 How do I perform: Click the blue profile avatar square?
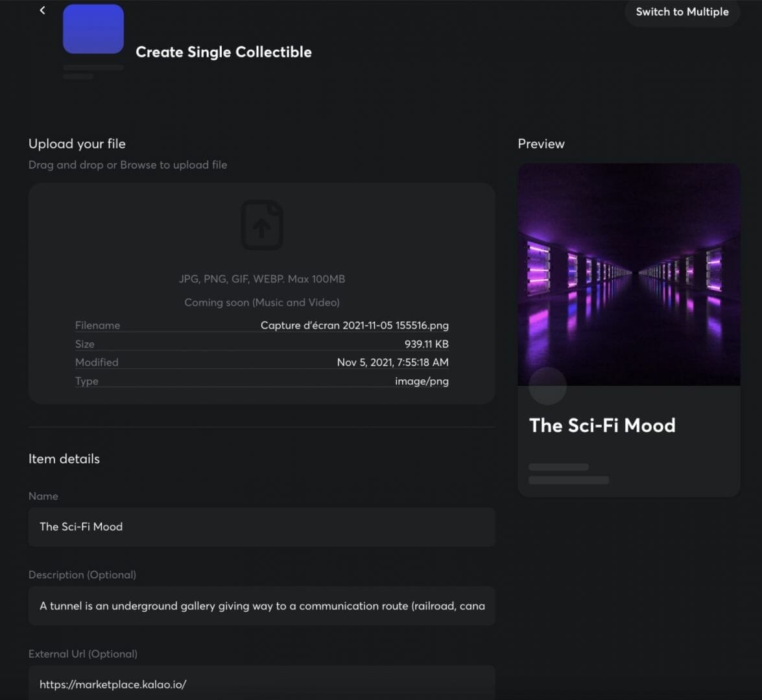pos(93,29)
